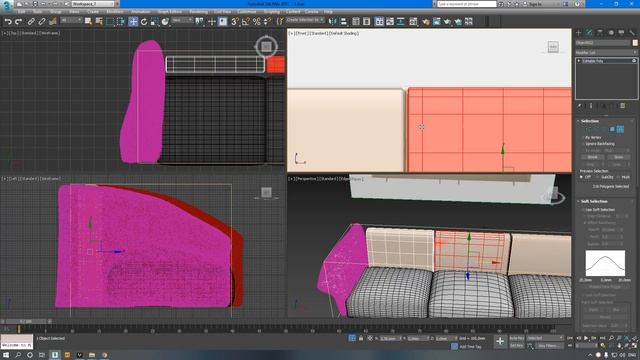This screenshot has height=360, width=640.
Task: Click the Align tool icon
Action: (x=344, y=22)
